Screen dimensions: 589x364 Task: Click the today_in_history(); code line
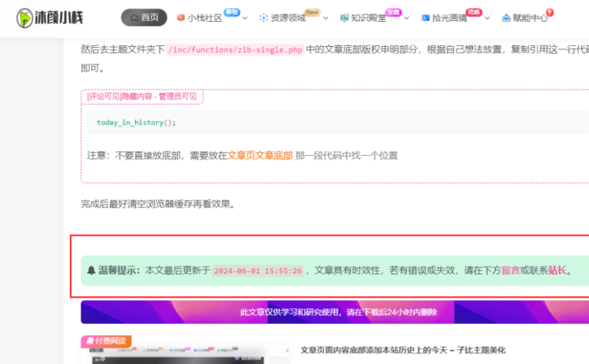pyautogui.click(x=136, y=122)
